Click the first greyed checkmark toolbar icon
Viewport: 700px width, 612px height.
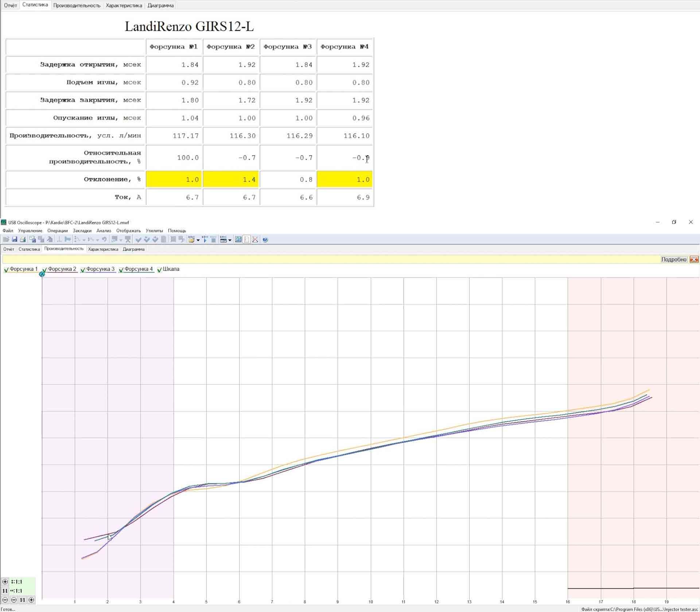point(138,239)
